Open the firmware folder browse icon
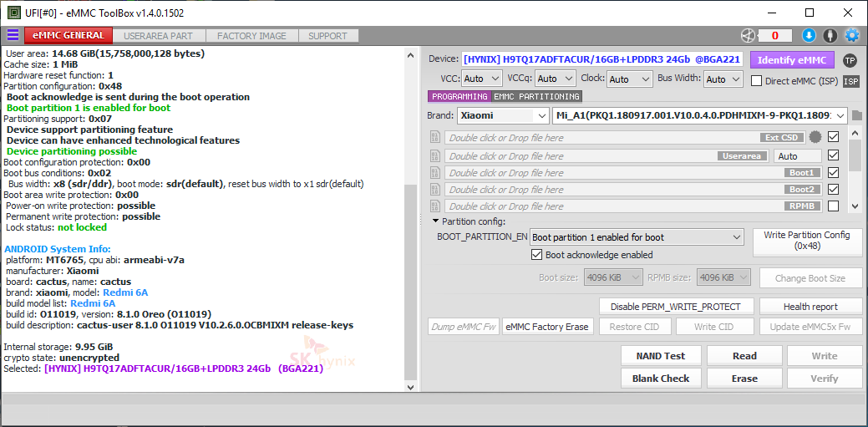The image size is (868, 427). [857, 116]
